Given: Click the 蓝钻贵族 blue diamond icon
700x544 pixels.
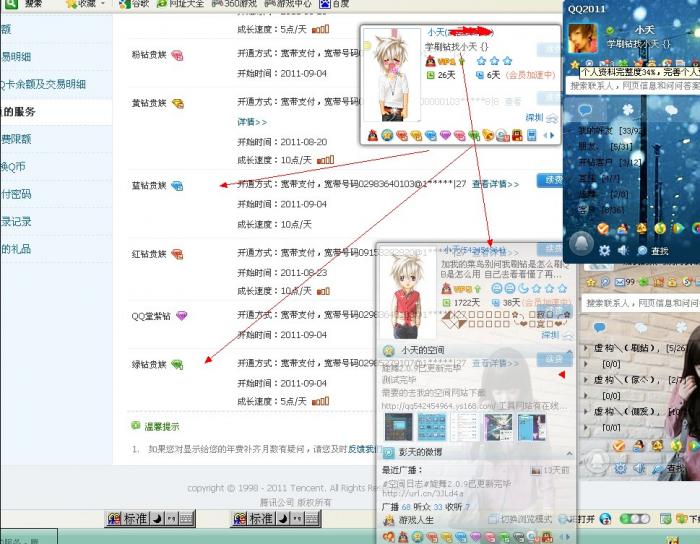Looking at the screenshot, I should (177, 186).
